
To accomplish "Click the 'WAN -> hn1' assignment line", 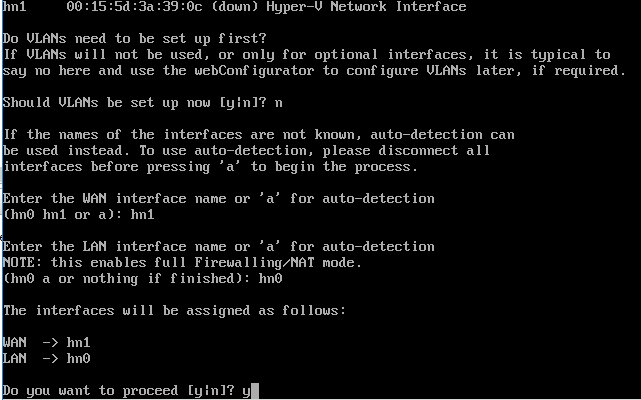I will (47, 342).
